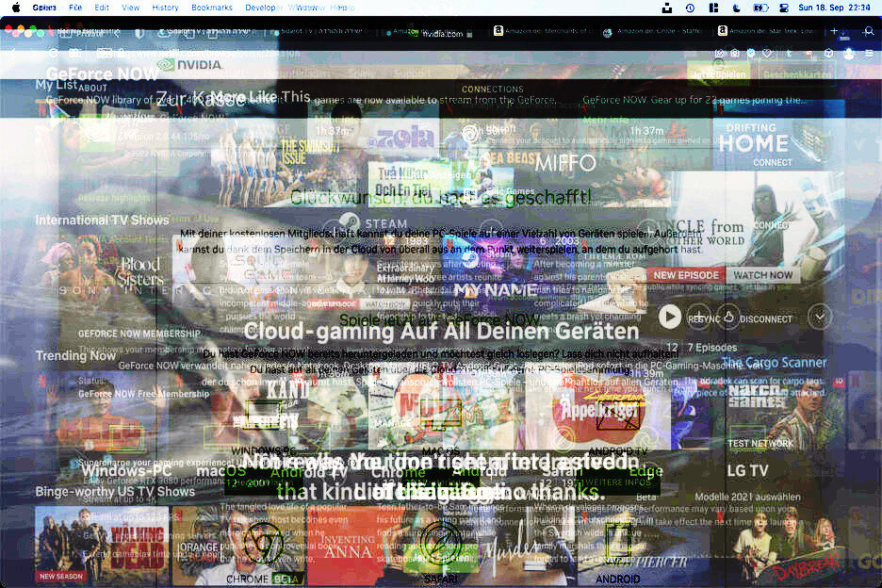The height and width of the screenshot is (588, 882).
Task: Click CONNECT below Drifting Home title
Action: point(773,162)
